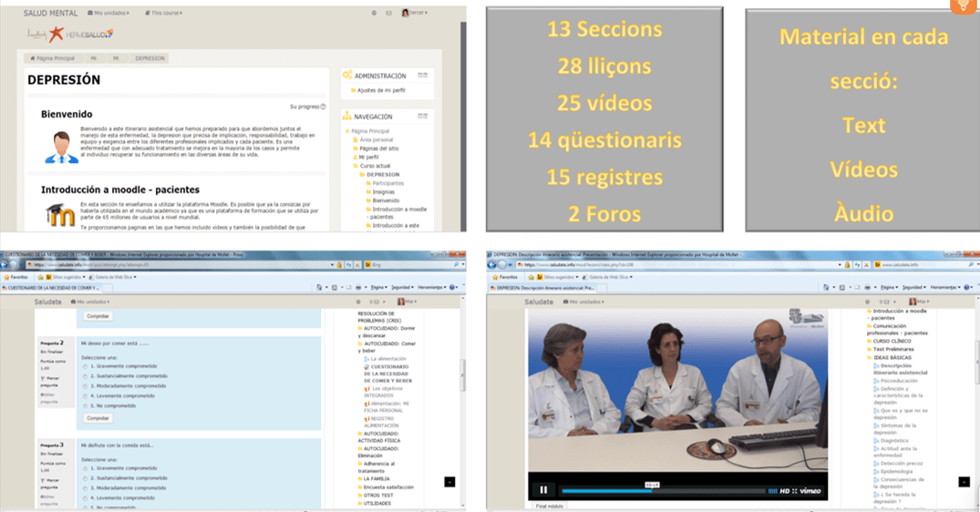Adjust the Vimeo volume bars
Viewport: 980px width, 512px height.
point(772,491)
